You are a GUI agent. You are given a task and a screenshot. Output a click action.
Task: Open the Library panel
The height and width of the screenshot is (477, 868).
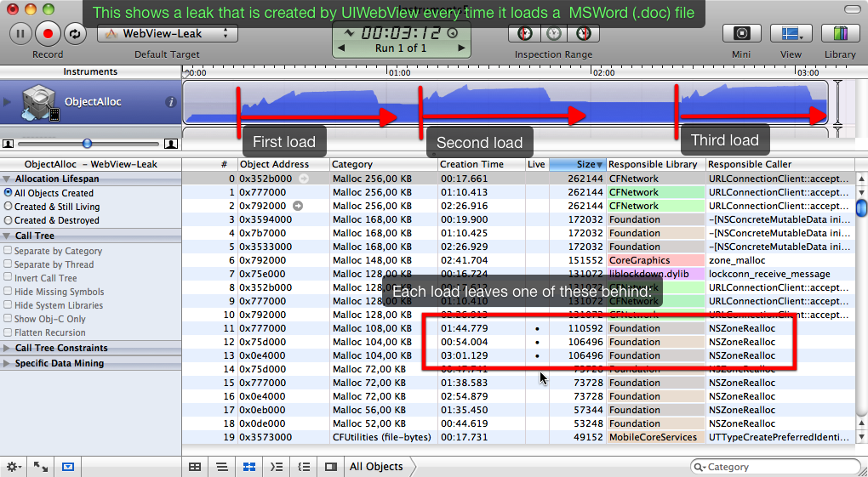[840, 34]
